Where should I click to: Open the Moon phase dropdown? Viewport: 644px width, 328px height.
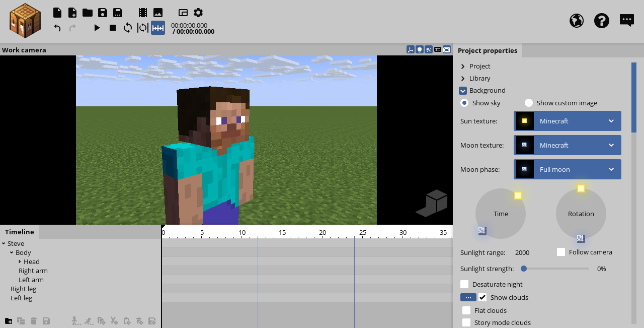click(568, 169)
